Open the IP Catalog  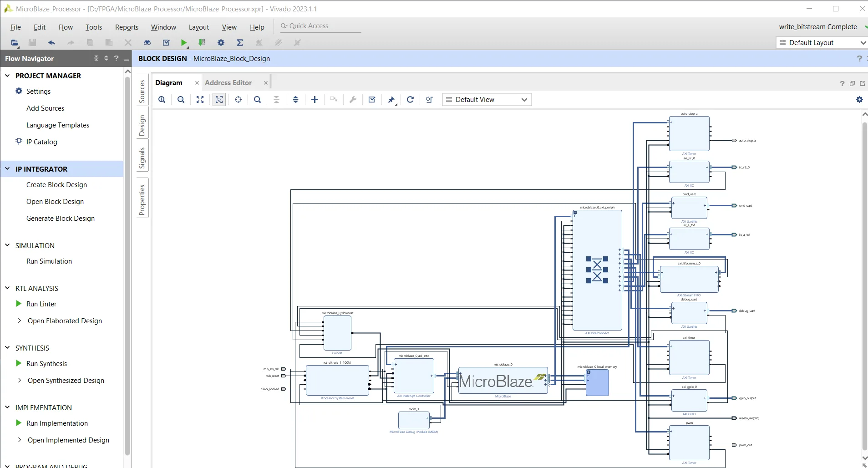coord(41,142)
